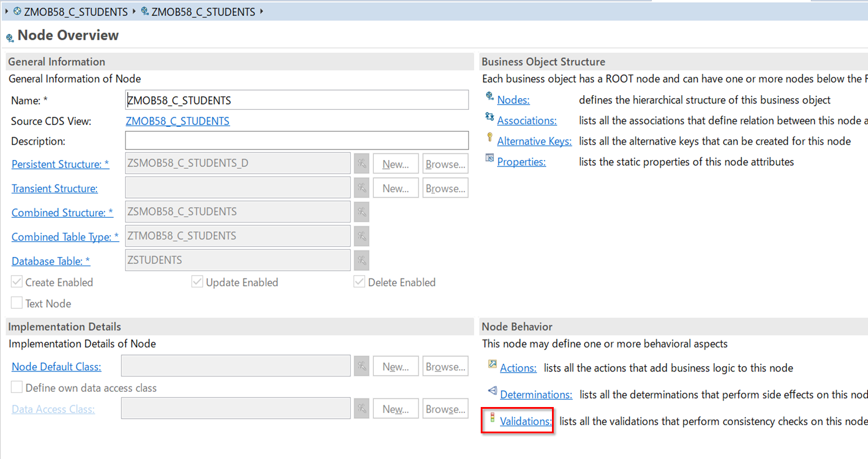This screenshot has height=459, width=868.
Task: Click New button for Data Access Class
Action: click(x=396, y=409)
